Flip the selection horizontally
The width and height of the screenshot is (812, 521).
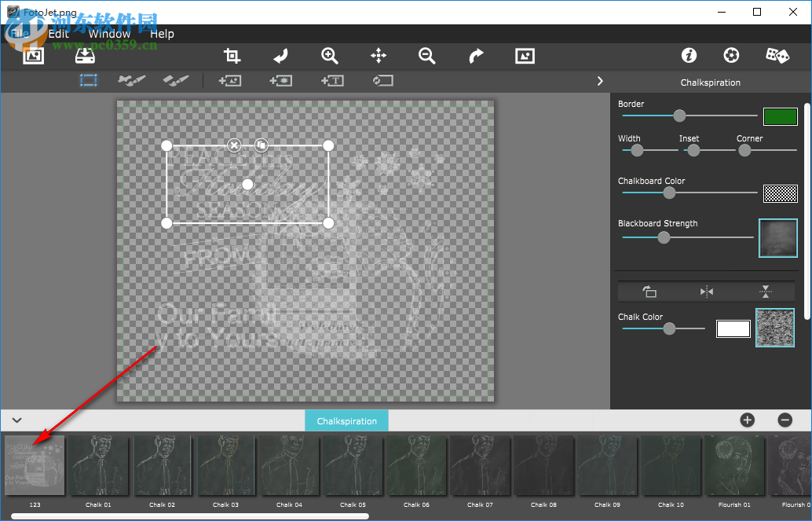pos(705,292)
